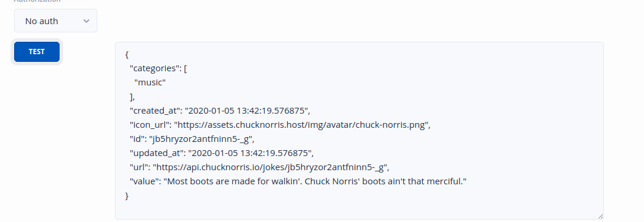Click the "icon_url" key

[x=150, y=125]
